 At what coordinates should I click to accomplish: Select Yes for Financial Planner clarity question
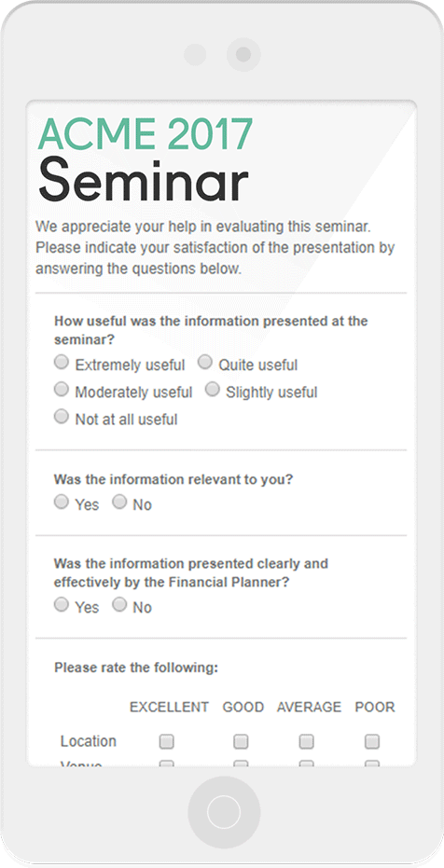[x=62, y=604]
